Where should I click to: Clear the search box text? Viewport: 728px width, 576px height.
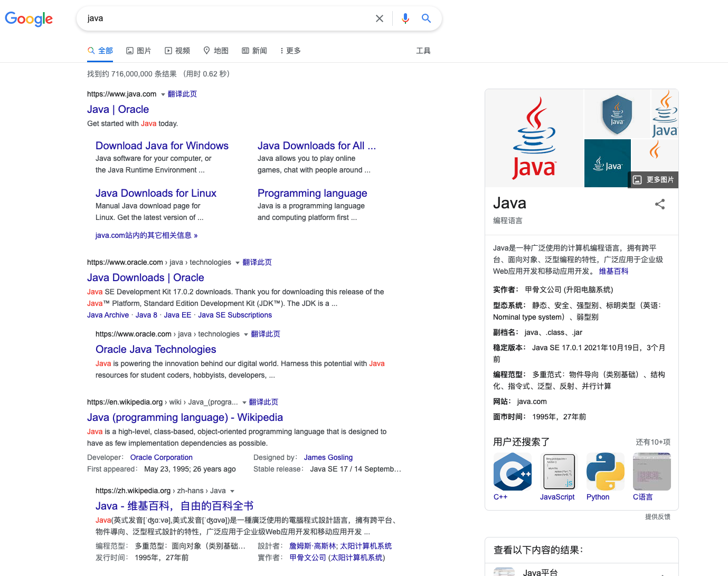pyautogui.click(x=380, y=18)
